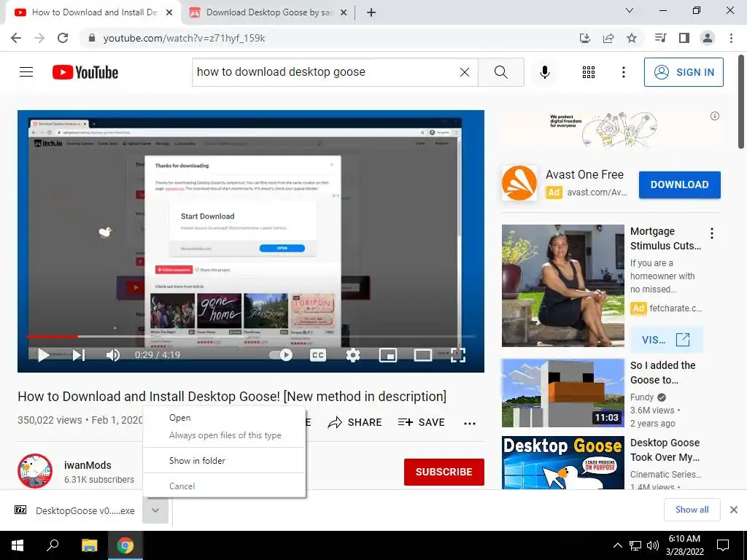Open the tab search chevron

[630, 10]
